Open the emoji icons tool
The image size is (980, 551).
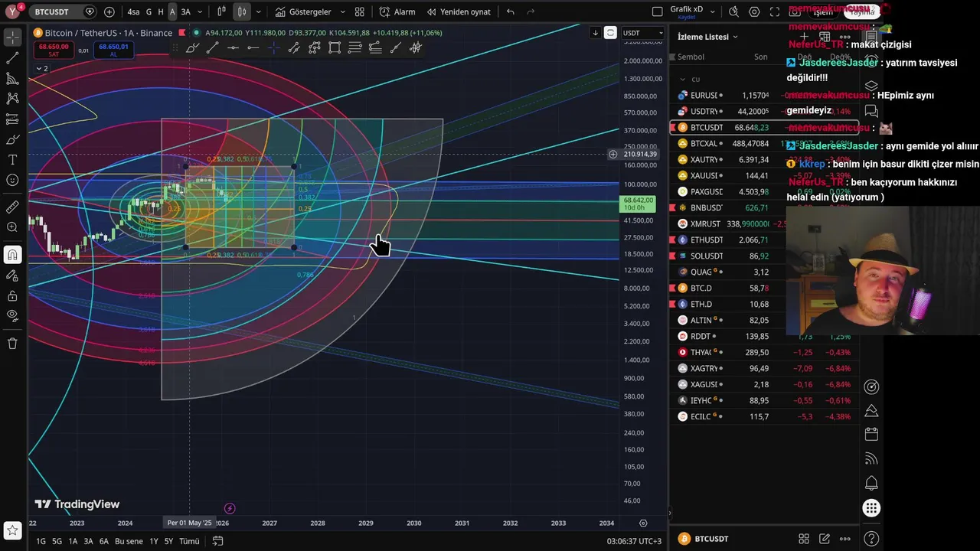tap(12, 181)
